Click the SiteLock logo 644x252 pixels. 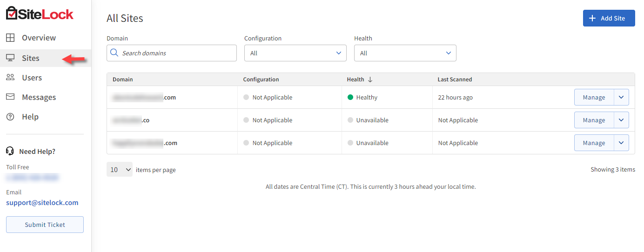40,14
